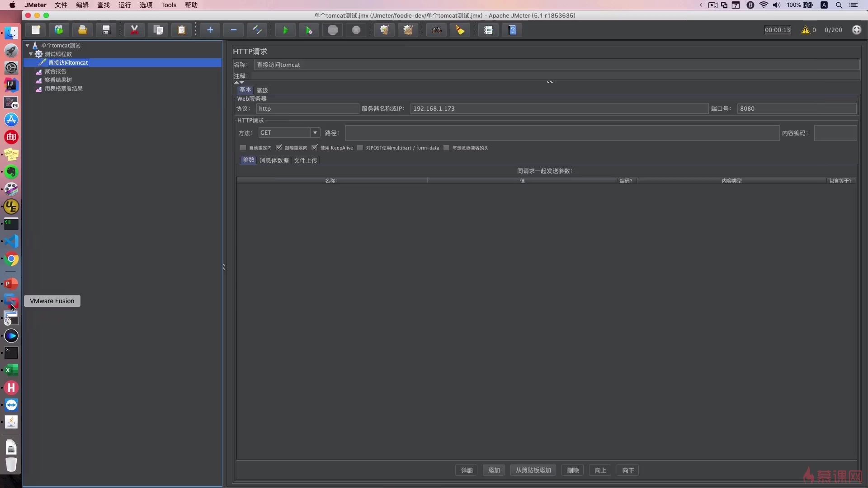Click the Open file folder icon
Image resolution: width=868 pixels, height=488 pixels.
tap(82, 30)
